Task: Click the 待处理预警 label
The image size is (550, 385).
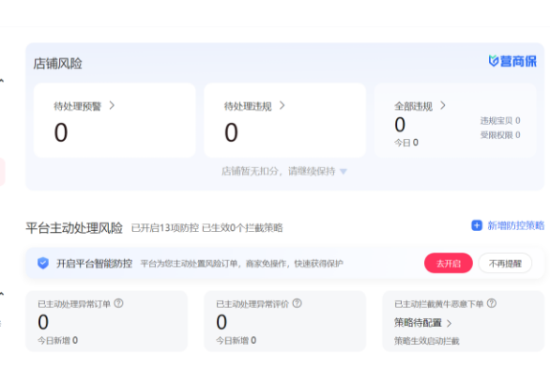Action: point(77,106)
